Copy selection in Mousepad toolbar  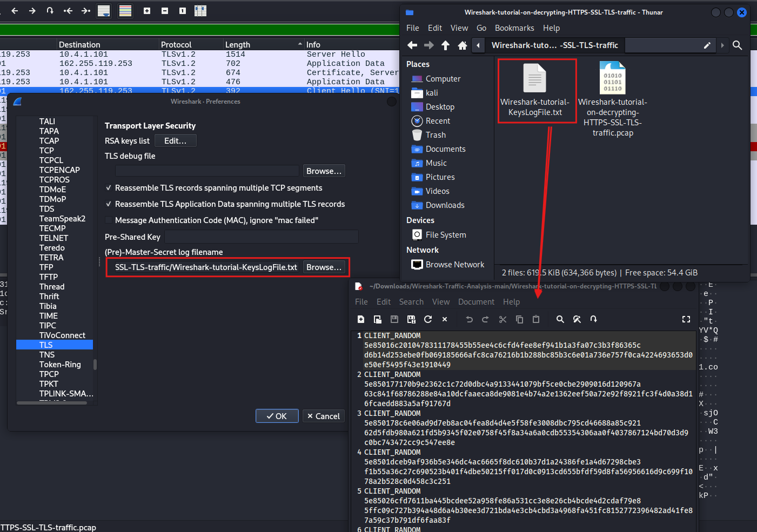[519, 319]
